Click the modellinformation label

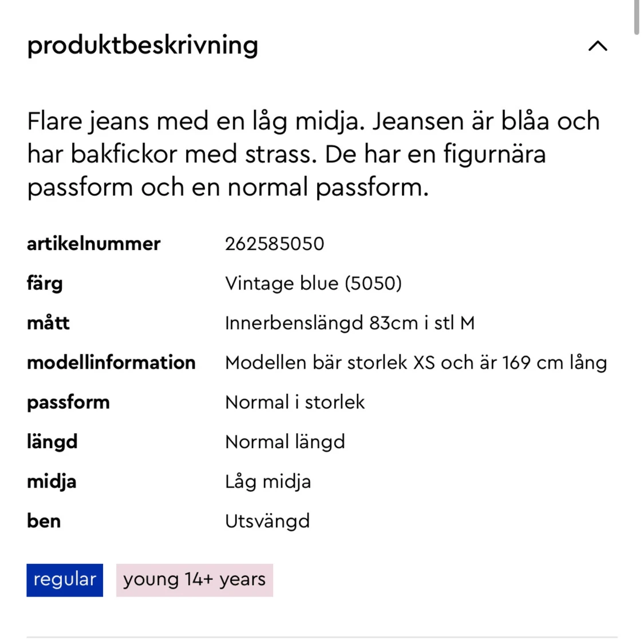pyautogui.click(x=111, y=363)
